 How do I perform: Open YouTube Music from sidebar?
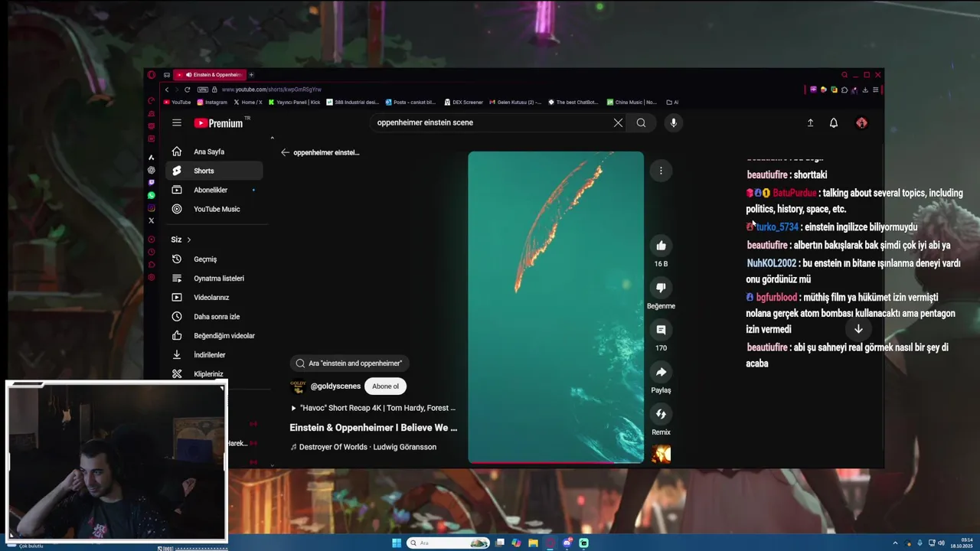click(215, 209)
